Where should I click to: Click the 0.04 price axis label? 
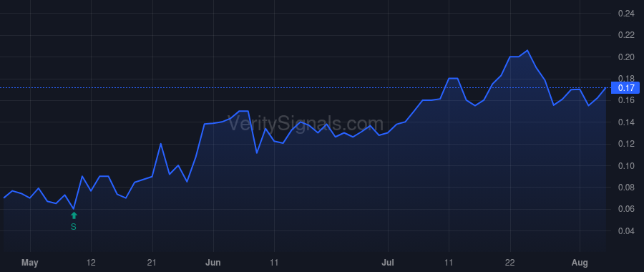coord(626,231)
